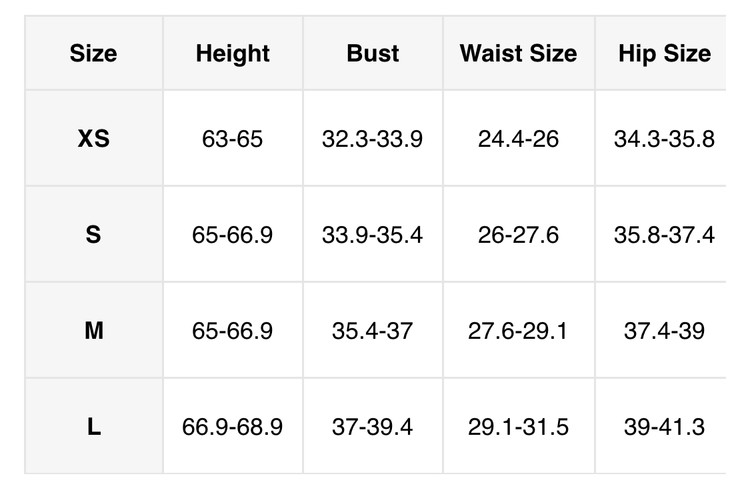750x481 pixels.
Task: Click waist measurement 24.4-26
Action: click(518, 139)
